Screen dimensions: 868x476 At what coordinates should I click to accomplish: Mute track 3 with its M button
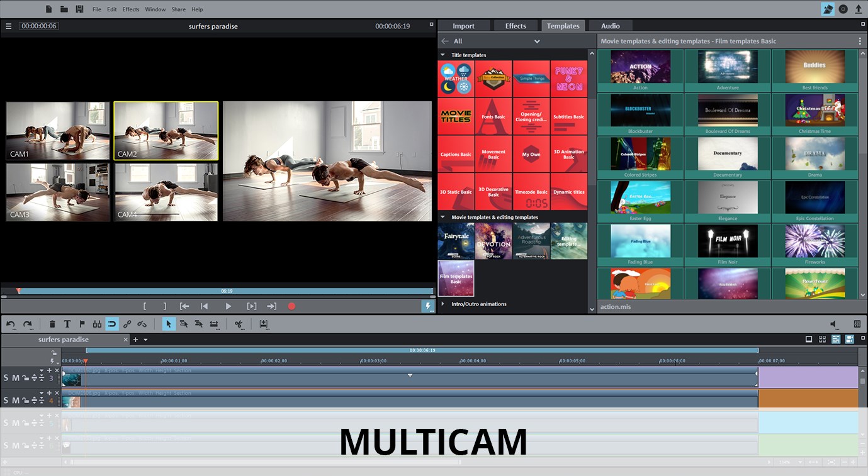coord(16,378)
